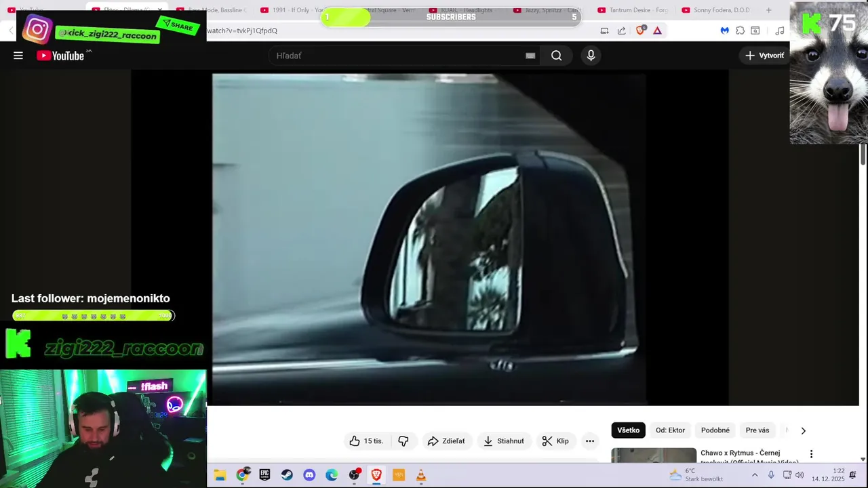Open Steam from the taskbar
The width and height of the screenshot is (868, 488).
pos(287,475)
